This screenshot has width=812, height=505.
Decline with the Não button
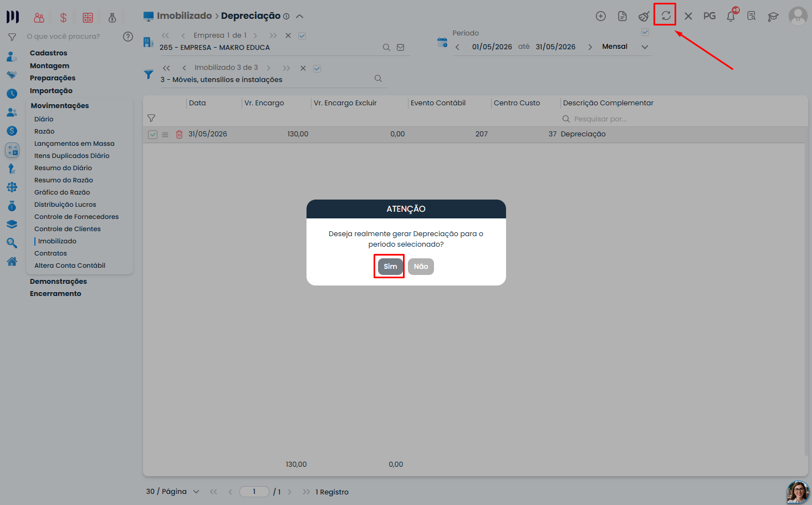[x=421, y=267]
